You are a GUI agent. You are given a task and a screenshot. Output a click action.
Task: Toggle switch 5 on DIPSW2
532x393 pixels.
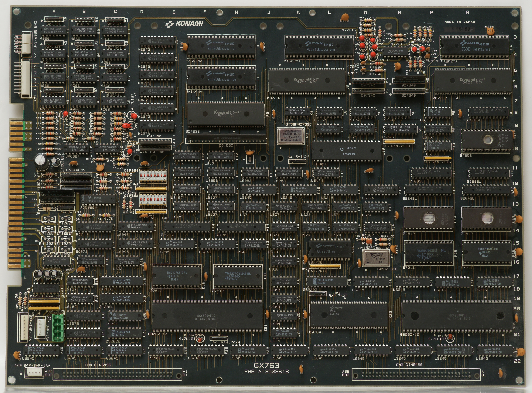tap(155, 199)
